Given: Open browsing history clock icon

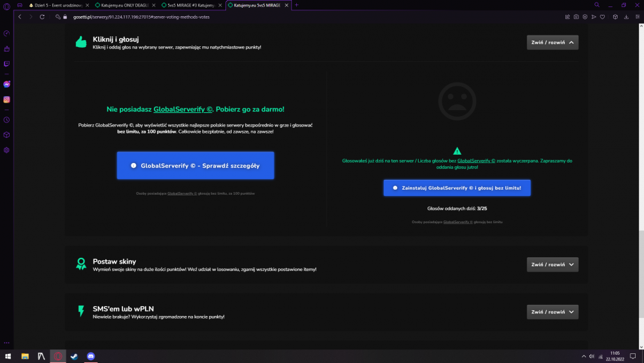Looking at the screenshot, I should pyautogui.click(x=6, y=120).
